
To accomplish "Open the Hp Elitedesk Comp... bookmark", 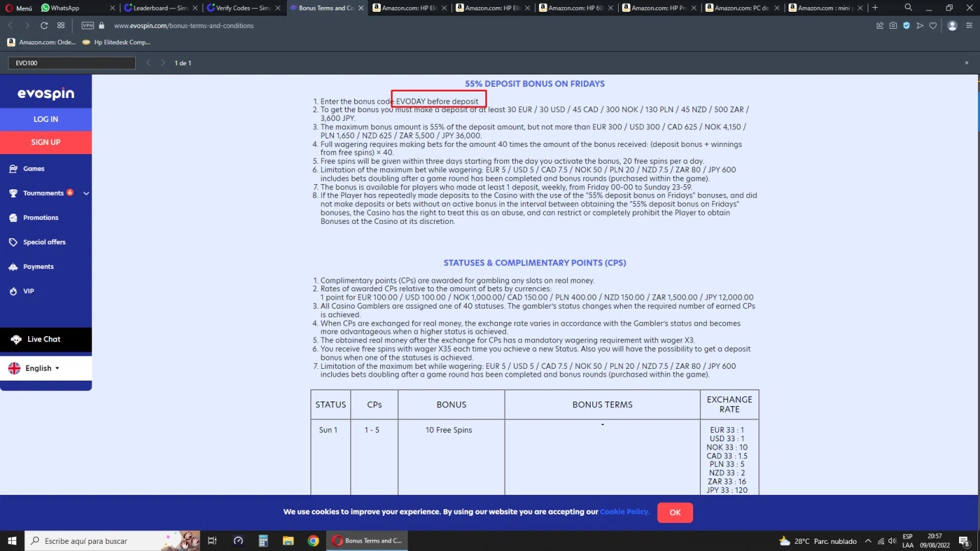I will tap(116, 42).
